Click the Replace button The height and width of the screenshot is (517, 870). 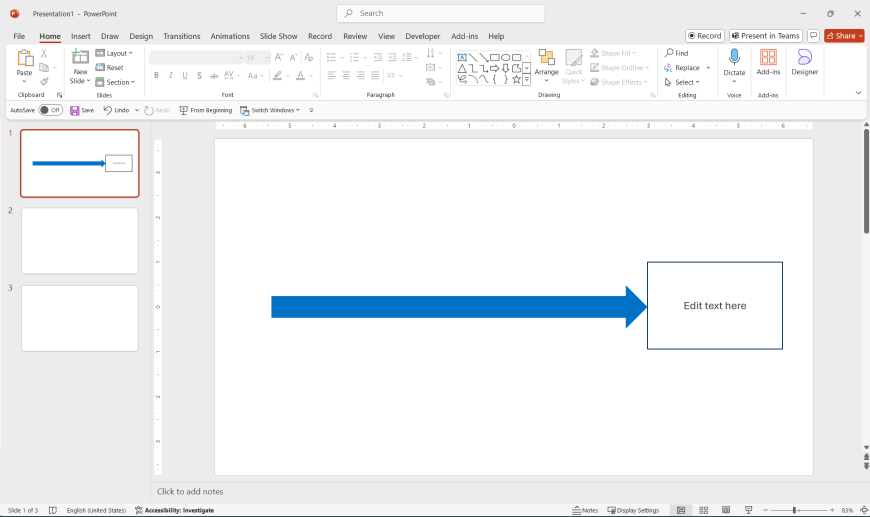click(x=682, y=68)
